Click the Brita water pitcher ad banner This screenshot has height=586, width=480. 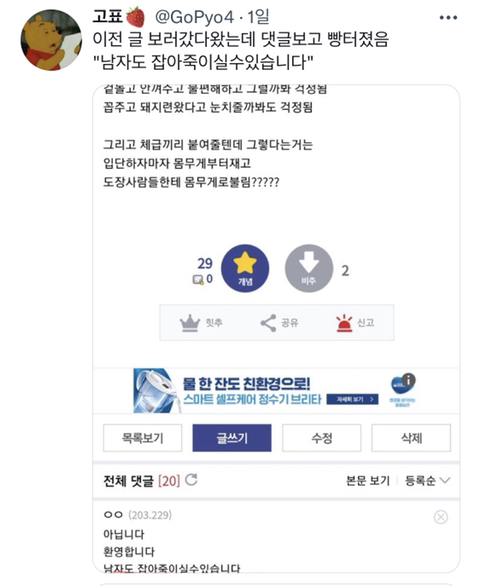pos(276,391)
